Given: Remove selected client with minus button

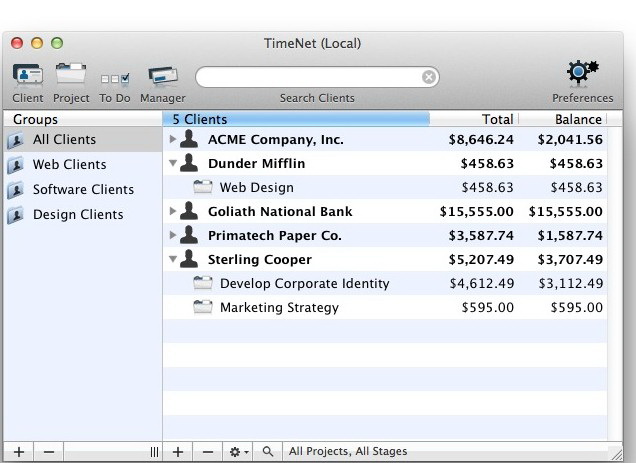Looking at the screenshot, I should 208,452.
